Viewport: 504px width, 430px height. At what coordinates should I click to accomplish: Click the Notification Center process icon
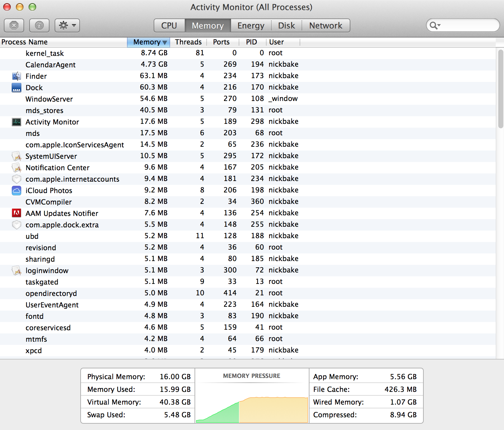click(x=17, y=168)
